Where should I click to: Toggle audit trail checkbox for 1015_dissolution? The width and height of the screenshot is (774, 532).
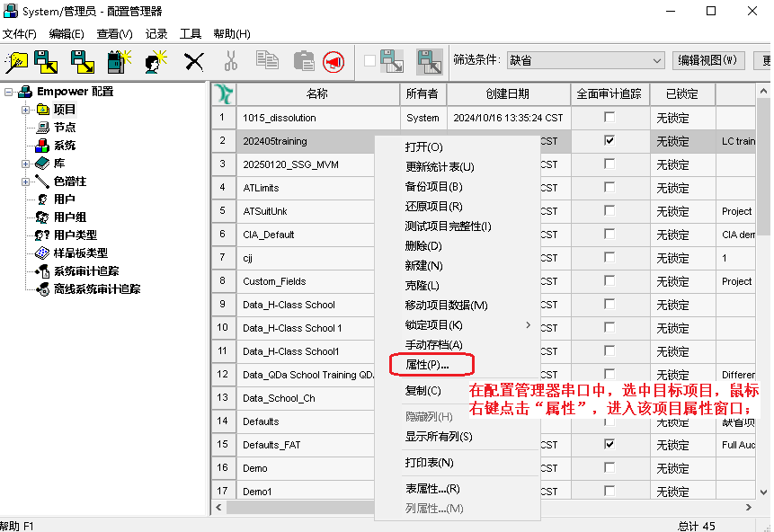point(609,117)
